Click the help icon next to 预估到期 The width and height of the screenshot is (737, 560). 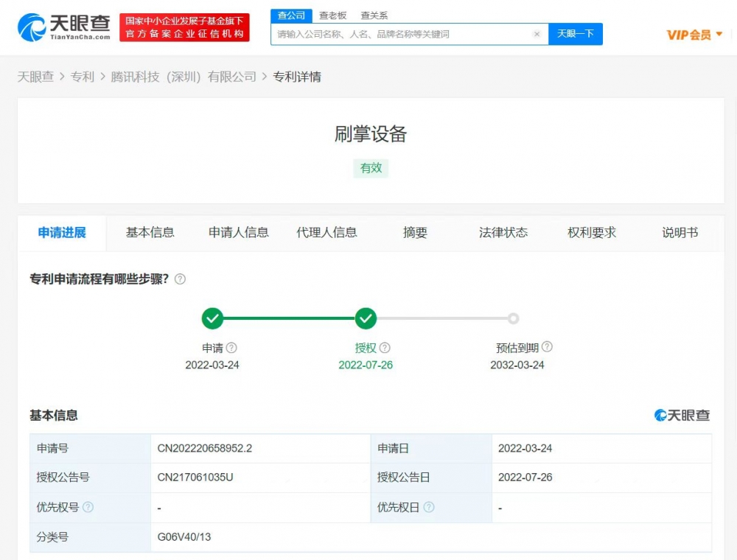[547, 347]
